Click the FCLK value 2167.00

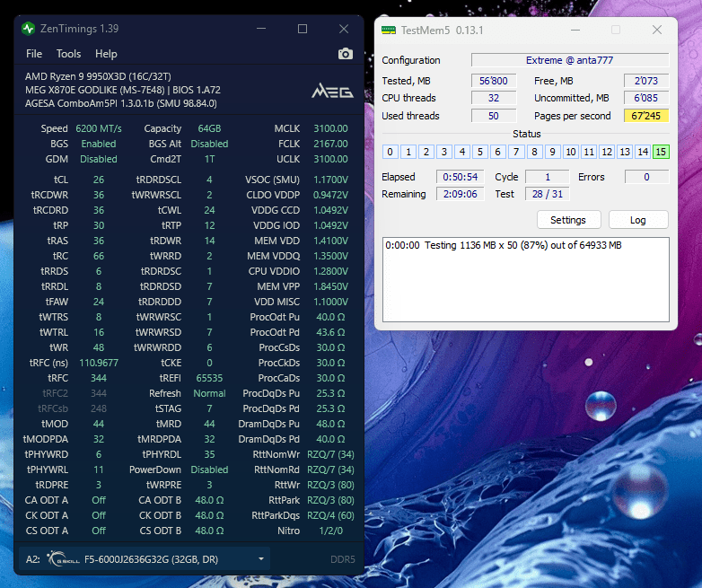pyautogui.click(x=330, y=144)
